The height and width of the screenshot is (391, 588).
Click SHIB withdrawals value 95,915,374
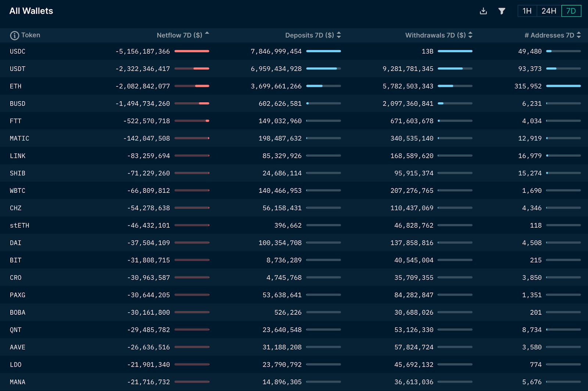coord(414,173)
